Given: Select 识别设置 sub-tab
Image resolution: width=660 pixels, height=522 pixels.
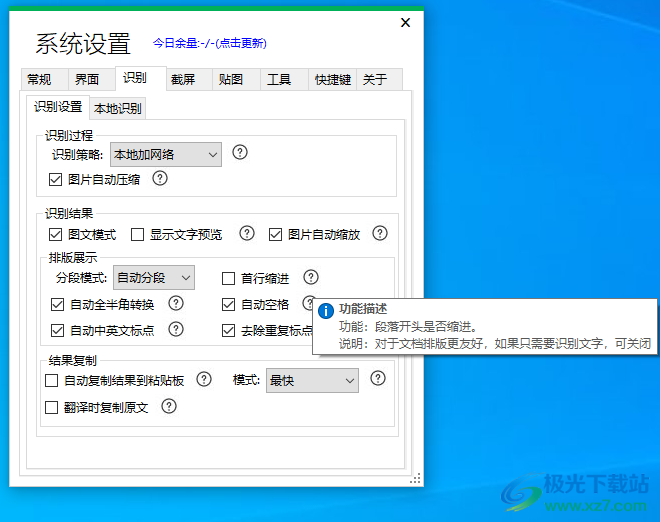Looking at the screenshot, I should click(58, 107).
